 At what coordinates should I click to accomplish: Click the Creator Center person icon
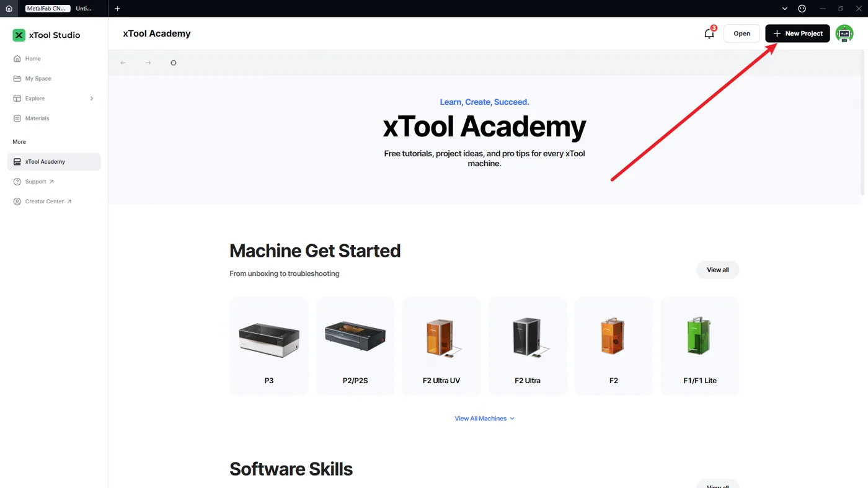(x=17, y=202)
